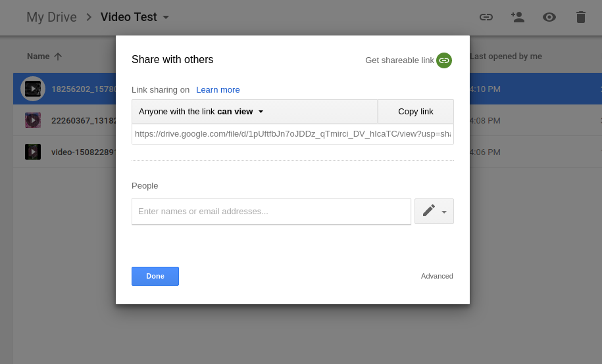Click the green Get shareable link icon
The height and width of the screenshot is (364, 602).
pyautogui.click(x=444, y=60)
